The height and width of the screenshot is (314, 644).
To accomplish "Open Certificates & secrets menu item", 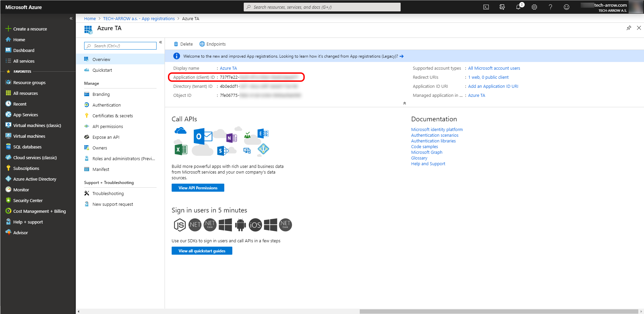I will point(113,116).
